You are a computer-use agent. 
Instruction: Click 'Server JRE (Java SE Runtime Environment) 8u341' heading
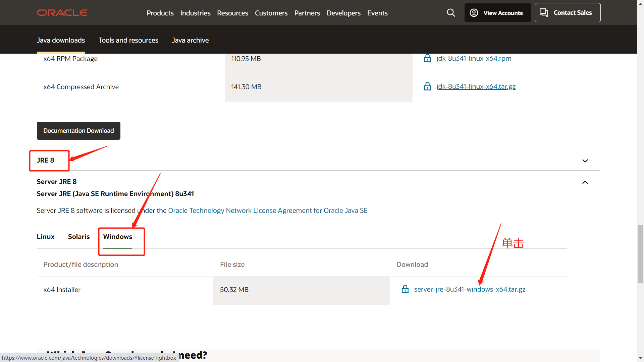[x=115, y=194]
